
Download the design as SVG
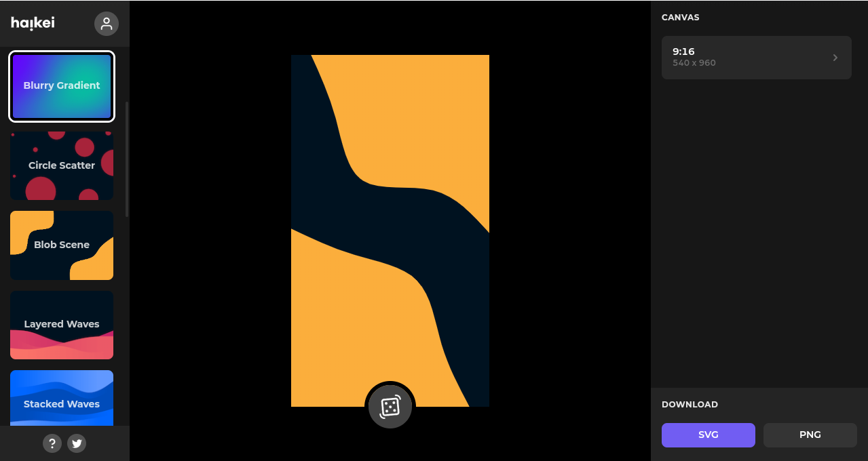tap(708, 435)
